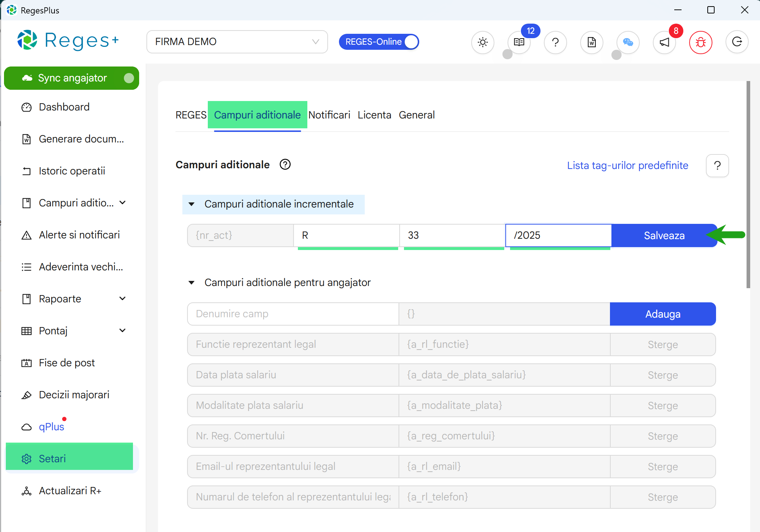Click the Word document icon in the header
The image size is (760, 532).
(x=591, y=42)
